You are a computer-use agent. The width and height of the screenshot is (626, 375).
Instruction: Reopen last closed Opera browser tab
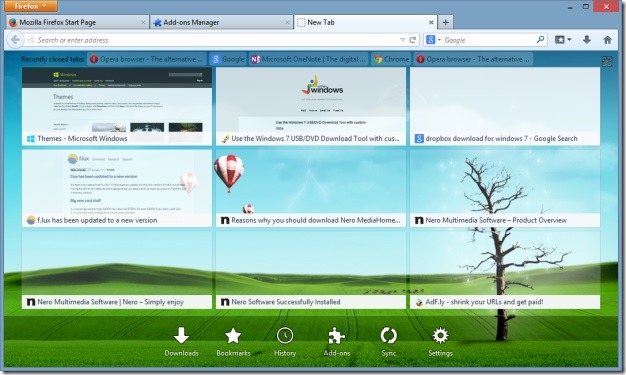473,59
